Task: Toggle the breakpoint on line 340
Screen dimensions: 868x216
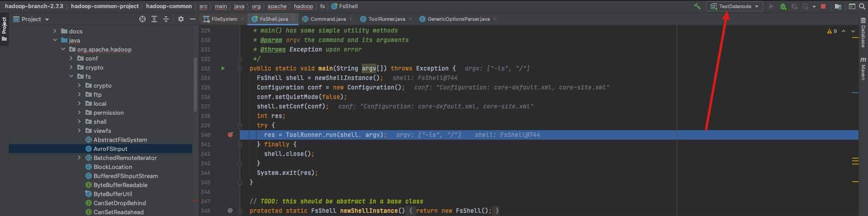Action: [230, 135]
